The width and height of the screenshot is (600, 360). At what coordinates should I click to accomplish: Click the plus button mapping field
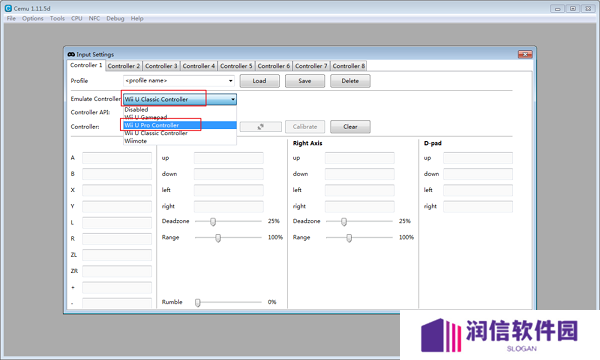(x=117, y=287)
